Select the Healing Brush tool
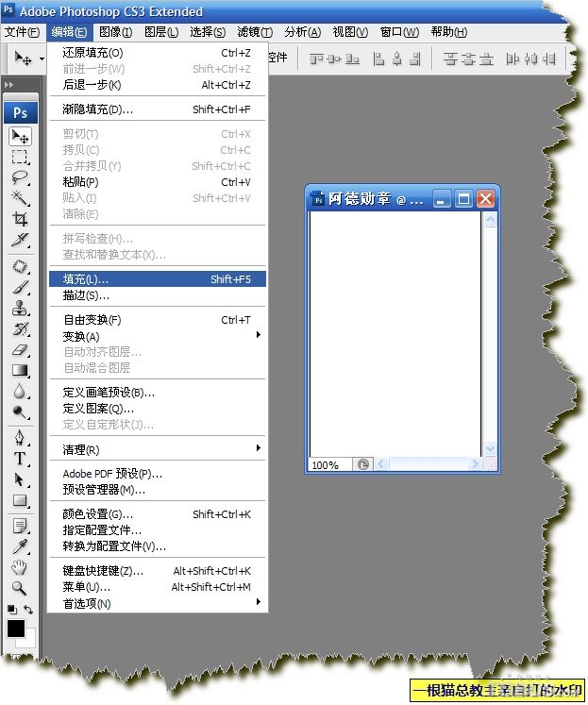The image size is (588, 705). tap(20, 266)
